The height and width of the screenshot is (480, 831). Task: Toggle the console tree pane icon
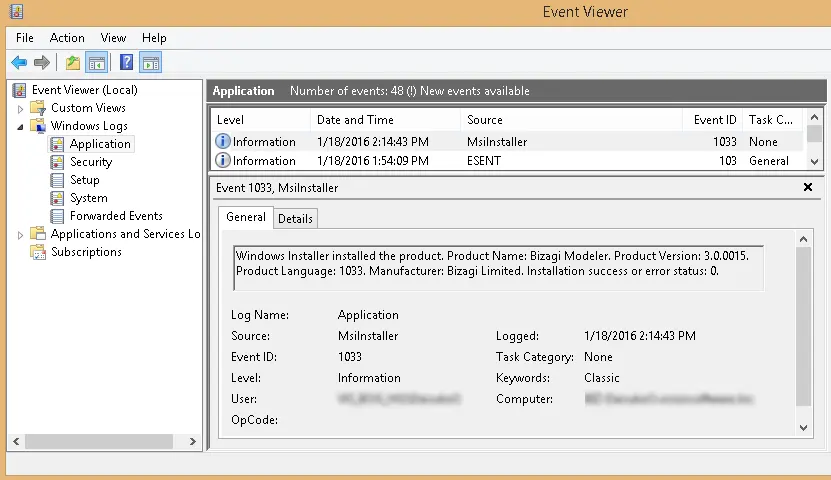click(x=97, y=63)
